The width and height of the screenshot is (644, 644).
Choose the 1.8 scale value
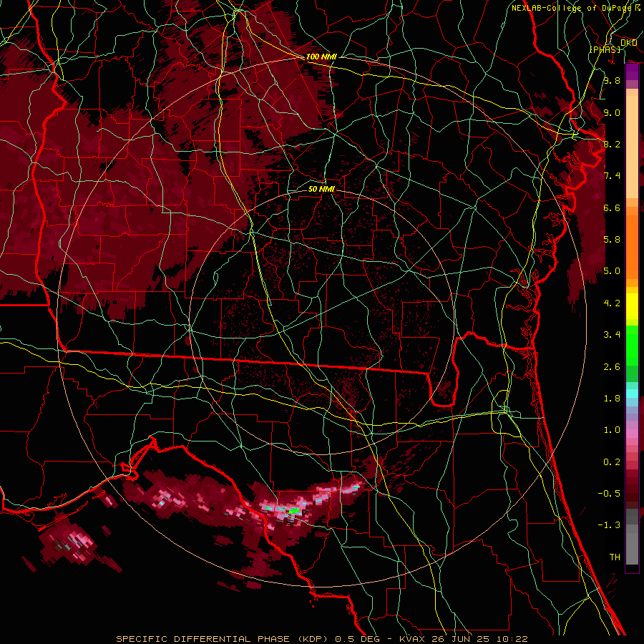612,399
